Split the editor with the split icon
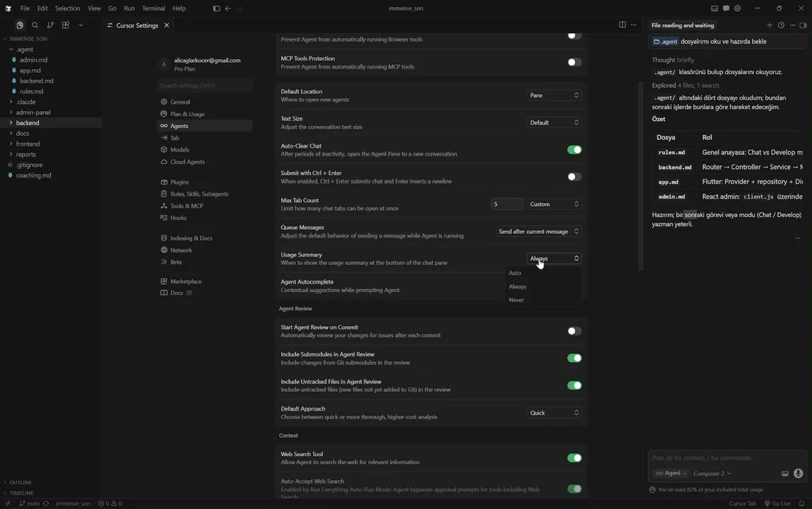The width and height of the screenshot is (812, 509). (622, 25)
